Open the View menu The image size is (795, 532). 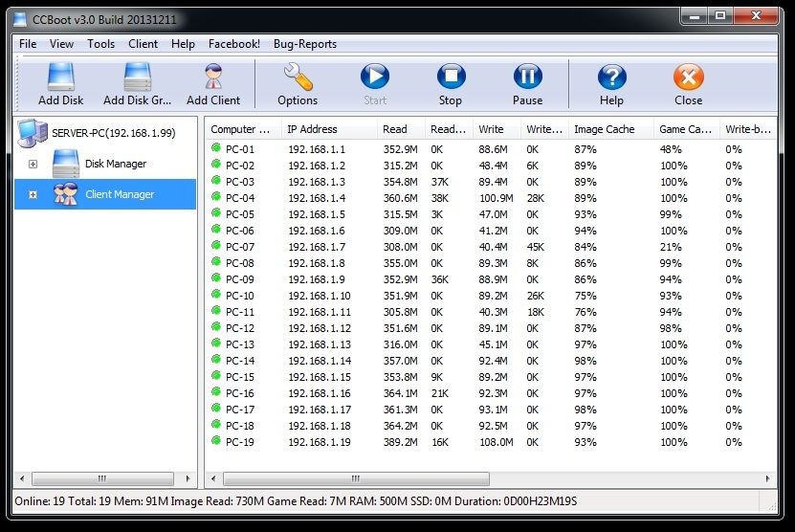pyautogui.click(x=61, y=44)
